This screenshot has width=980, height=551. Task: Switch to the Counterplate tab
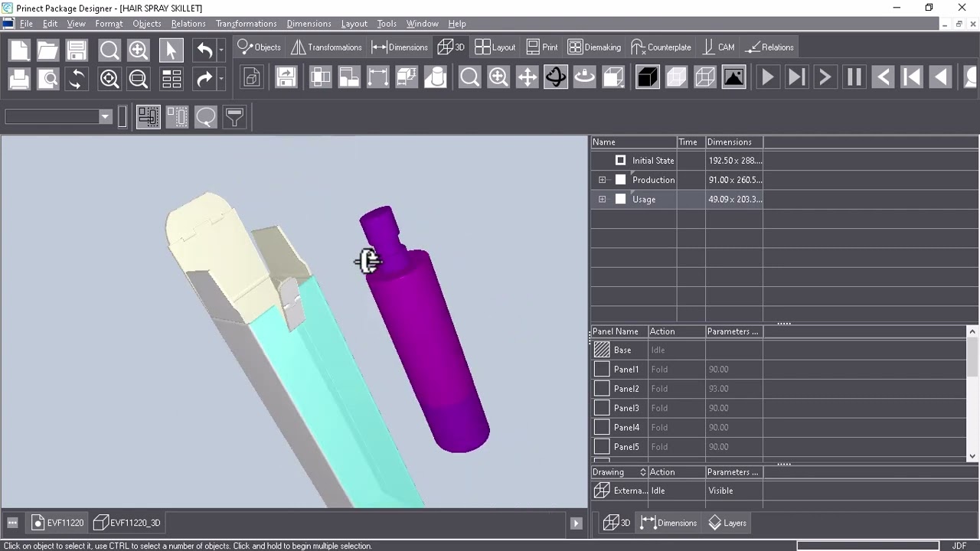pos(661,47)
